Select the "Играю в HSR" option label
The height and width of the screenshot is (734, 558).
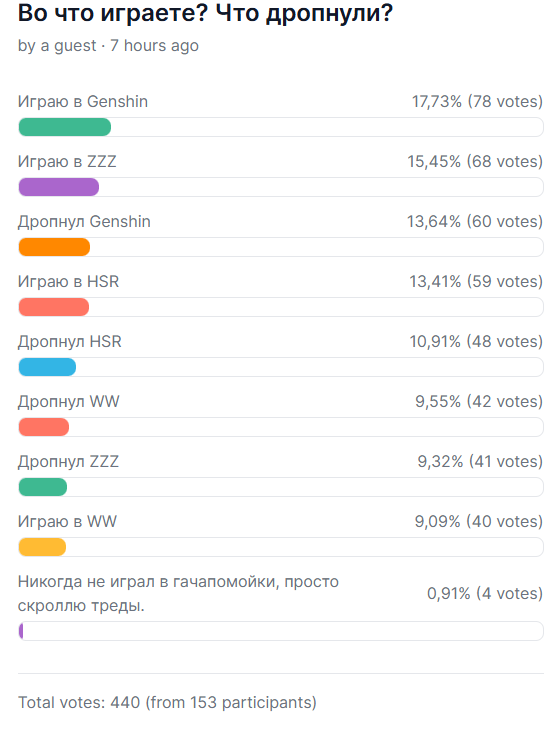tap(68, 281)
